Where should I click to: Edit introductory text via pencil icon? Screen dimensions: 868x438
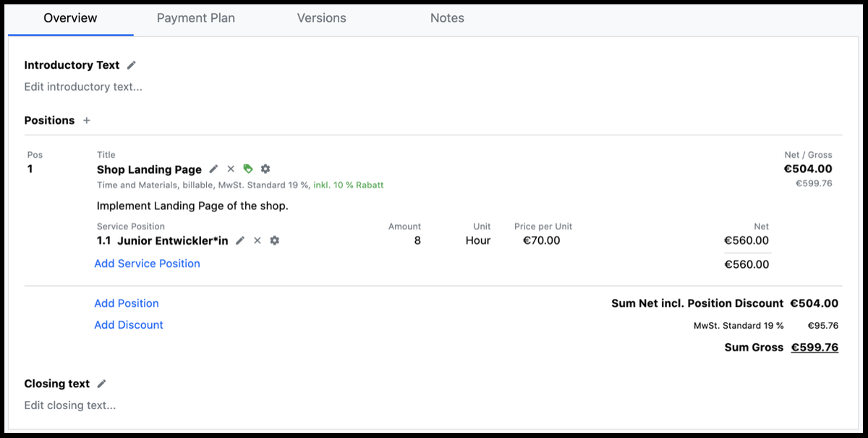tap(131, 65)
